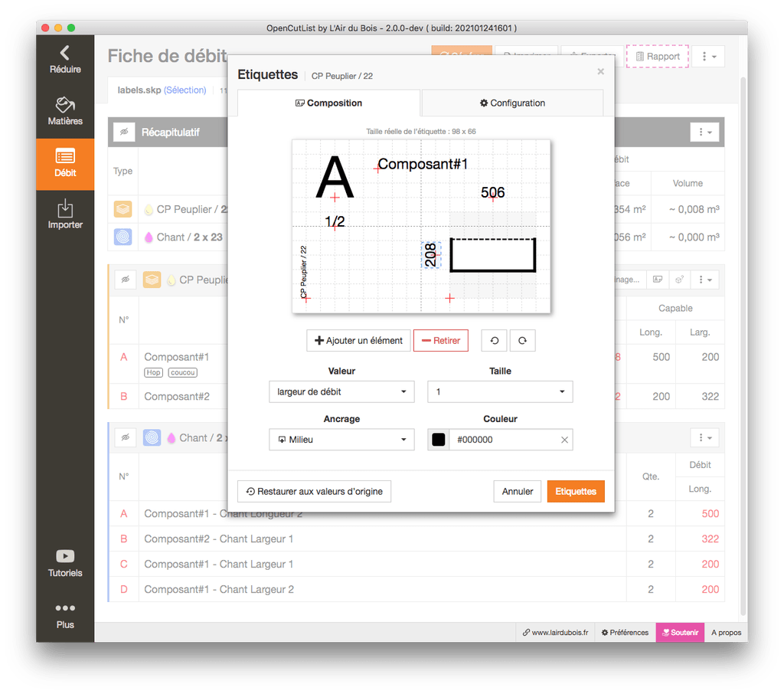
Task: Click the CP Peuplier sheet material icon in summary
Action: coord(122,209)
